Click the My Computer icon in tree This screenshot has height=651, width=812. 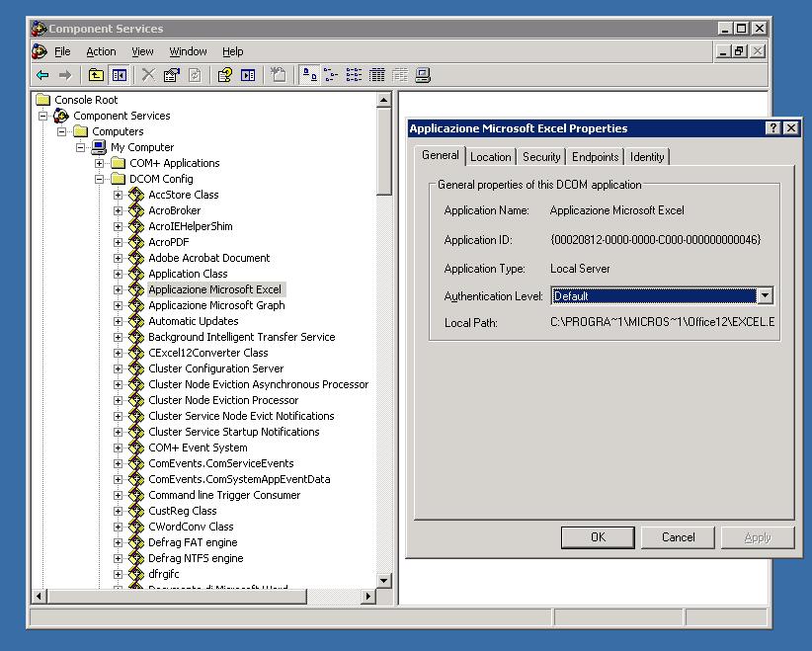[x=99, y=147]
